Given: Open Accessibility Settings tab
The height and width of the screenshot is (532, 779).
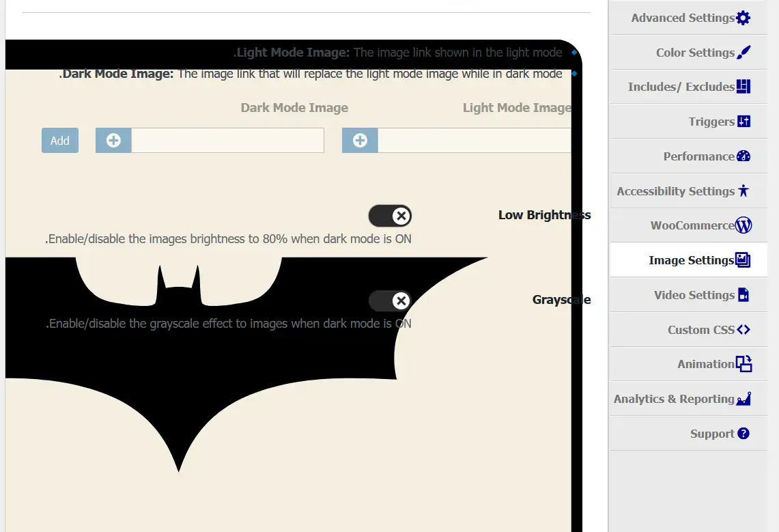Looking at the screenshot, I should pos(689,191).
